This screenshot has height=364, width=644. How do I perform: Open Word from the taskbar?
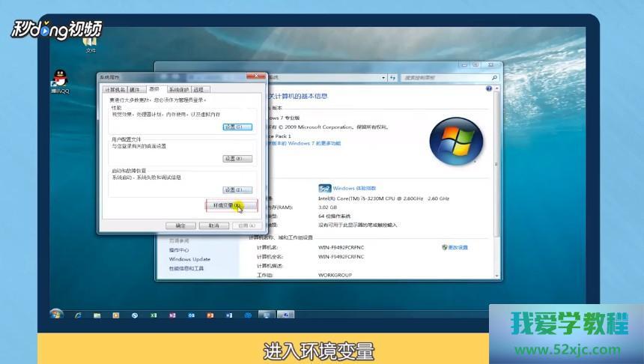pos(229,315)
